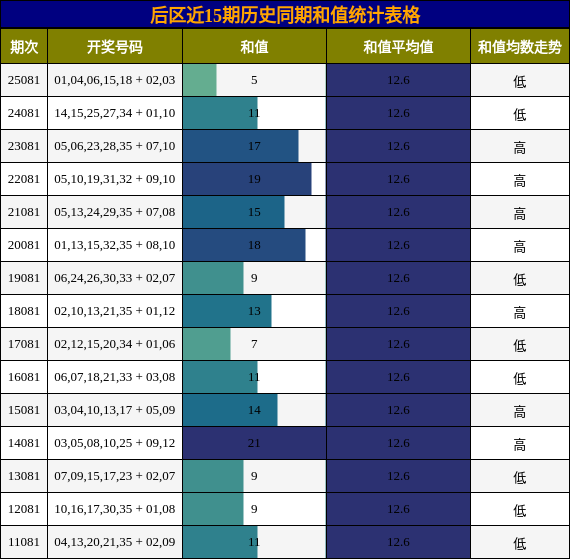Select period number 17081
Viewport: 570px width, 559px height.
tap(24, 344)
